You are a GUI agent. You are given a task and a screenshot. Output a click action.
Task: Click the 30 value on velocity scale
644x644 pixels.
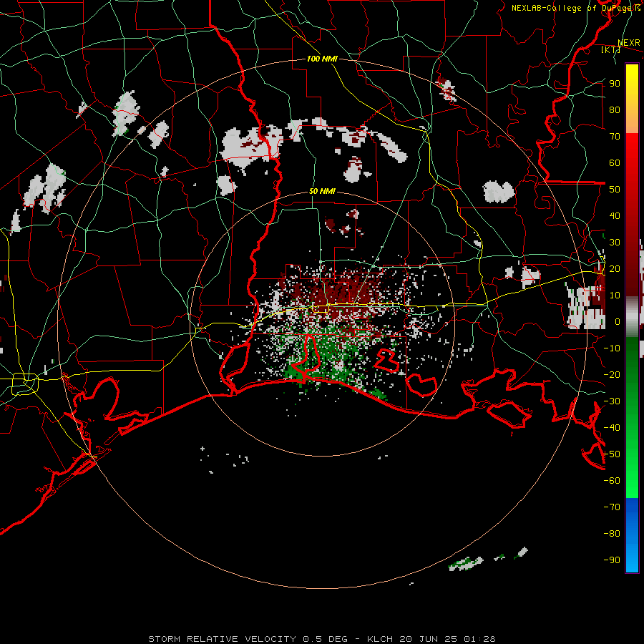click(615, 243)
